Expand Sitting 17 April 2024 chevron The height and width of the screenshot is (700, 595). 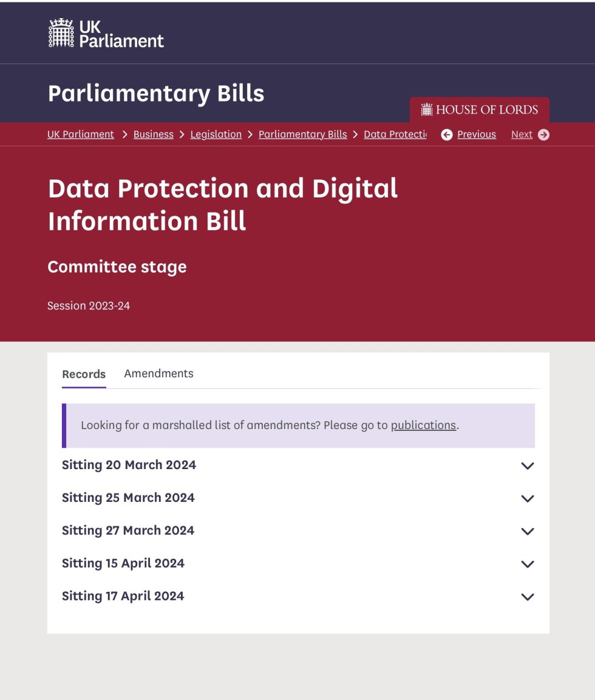[528, 597]
